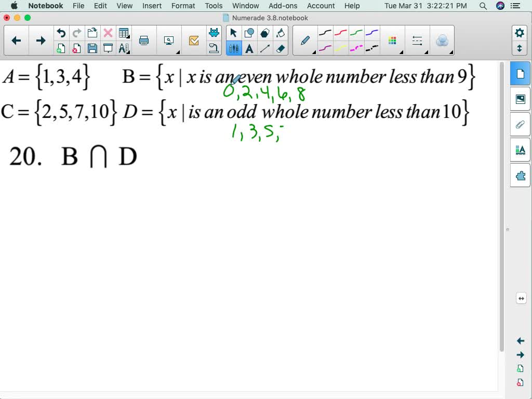This screenshot has width=532, height=399.
Task: Open the Attachments panel
Action: (520, 124)
